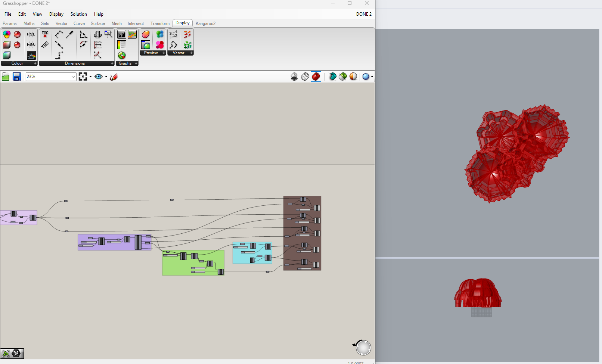Toggle wireframe preview mode
Viewport: 602px width, 364px height.
305,77
